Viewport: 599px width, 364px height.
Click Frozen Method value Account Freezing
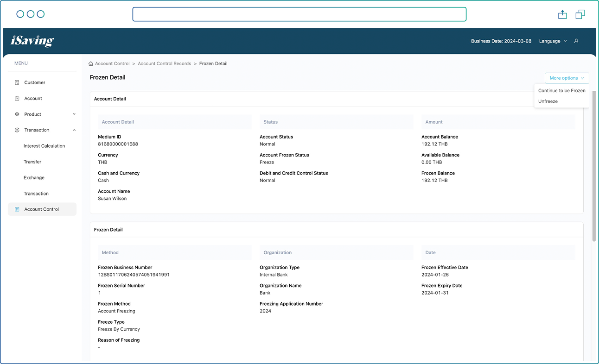[x=116, y=311]
